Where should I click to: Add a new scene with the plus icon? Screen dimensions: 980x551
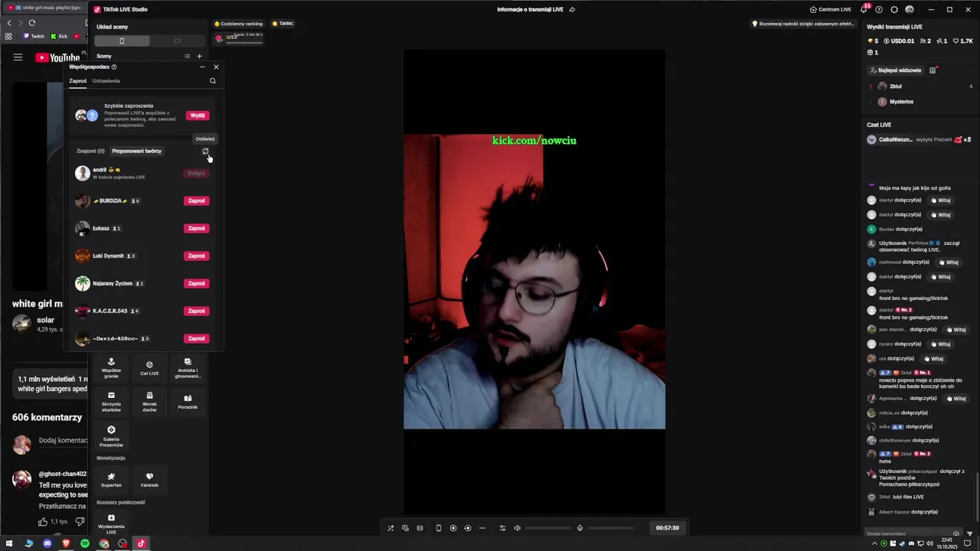pyautogui.click(x=199, y=56)
